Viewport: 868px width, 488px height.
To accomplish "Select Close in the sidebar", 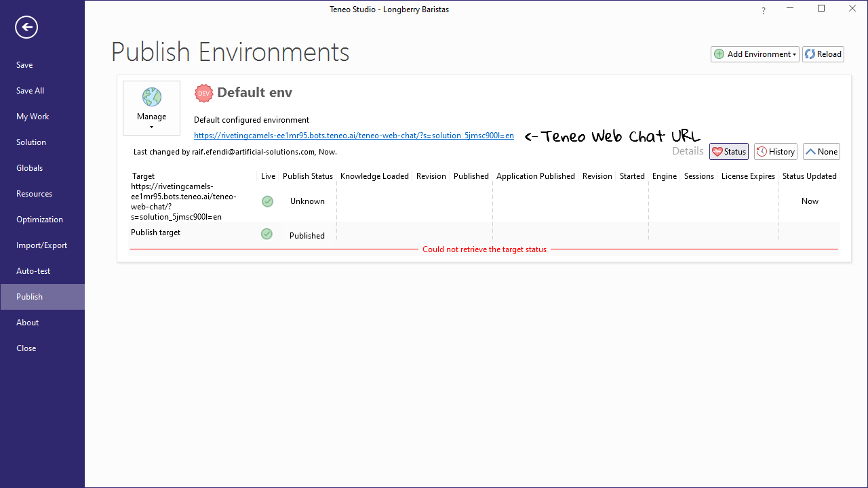I will click(42, 348).
